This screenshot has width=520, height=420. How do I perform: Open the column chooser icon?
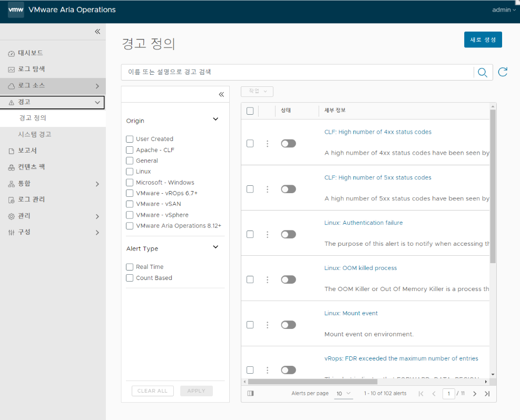pyautogui.click(x=250, y=393)
